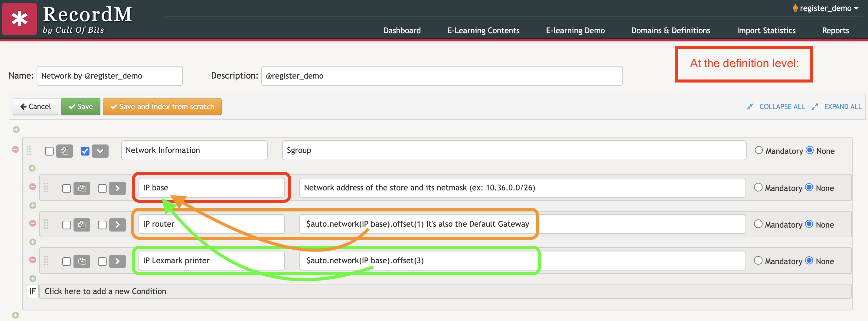868x321 pixels.
Task: Grab the drag handle of Network Information row
Action: click(29, 151)
